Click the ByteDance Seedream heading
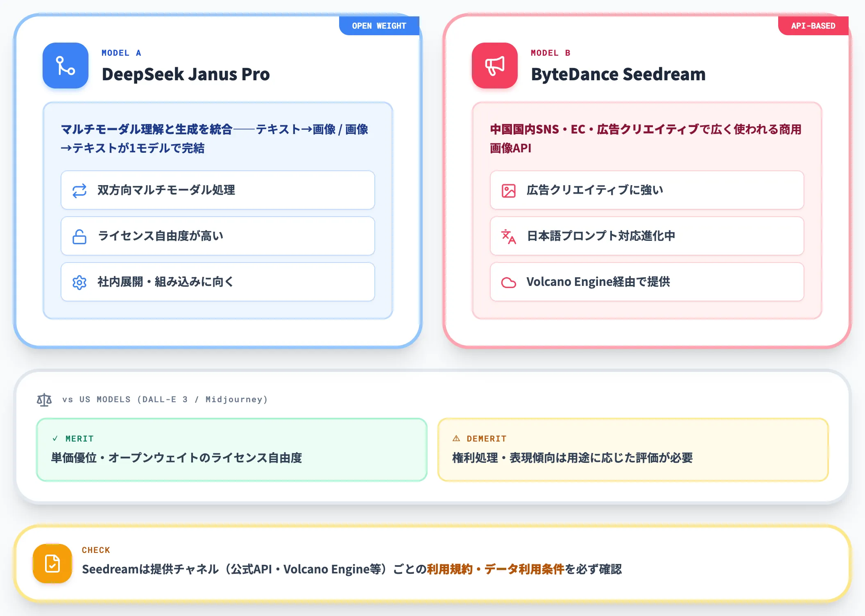This screenshot has height=616, width=865. click(618, 74)
